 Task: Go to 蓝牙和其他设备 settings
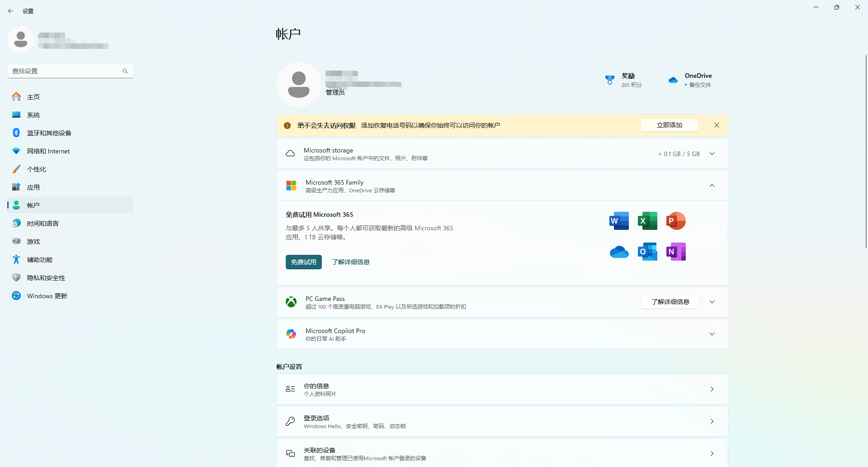point(71,133)
